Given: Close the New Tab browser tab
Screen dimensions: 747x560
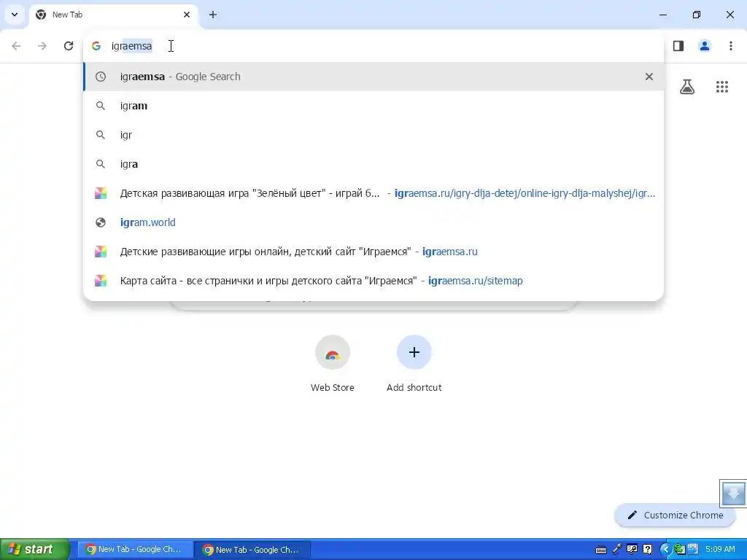Looking at the screenshot, I should 187,15.
